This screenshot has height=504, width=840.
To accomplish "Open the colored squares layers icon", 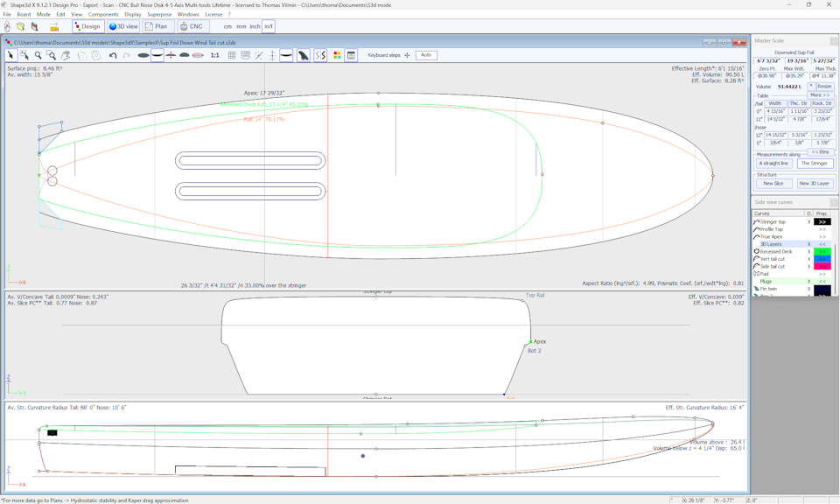I will coord(339,55).
